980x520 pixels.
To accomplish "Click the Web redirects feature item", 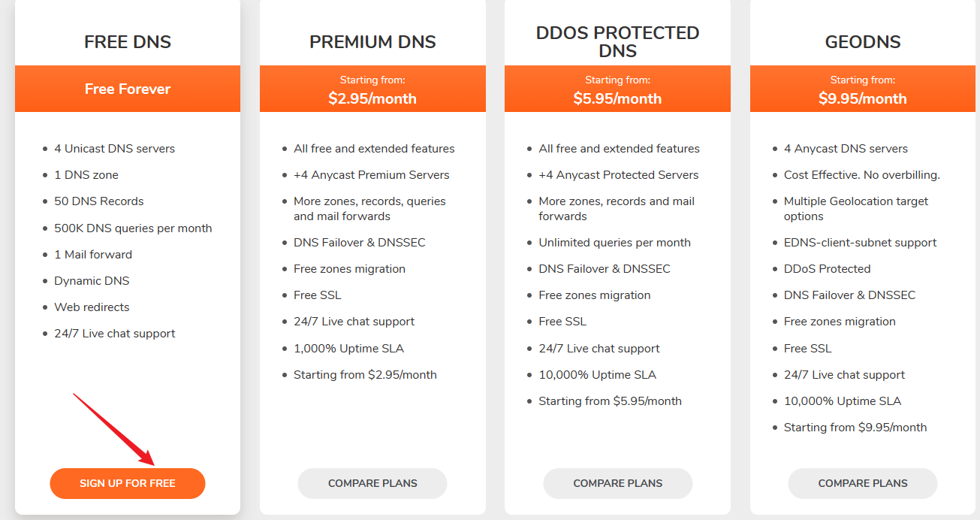I will point(92,307).
